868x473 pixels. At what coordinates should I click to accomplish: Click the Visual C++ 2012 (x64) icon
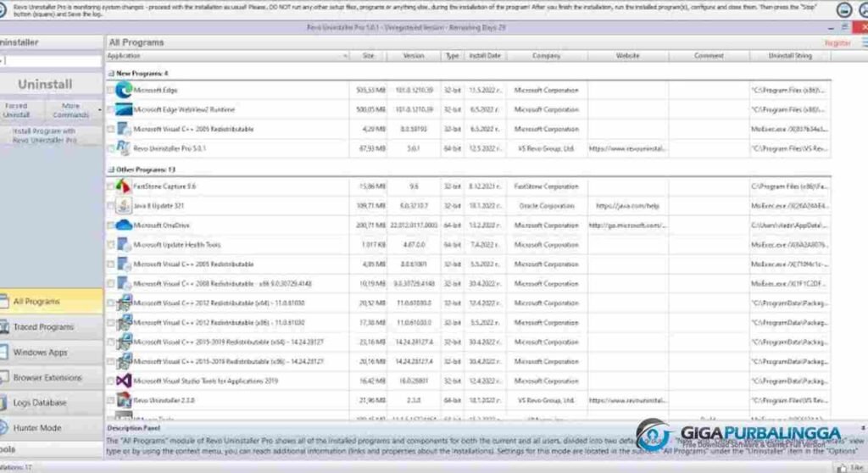pyautogui.click(x=124, y=303)
